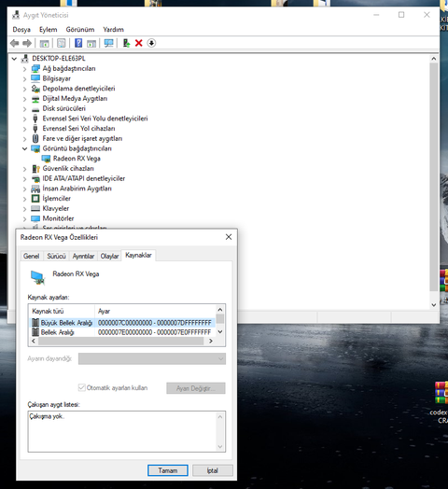448x489 pixels.
Task: Click the resource list scroll-right arrow
Action: tap(211, 342)
